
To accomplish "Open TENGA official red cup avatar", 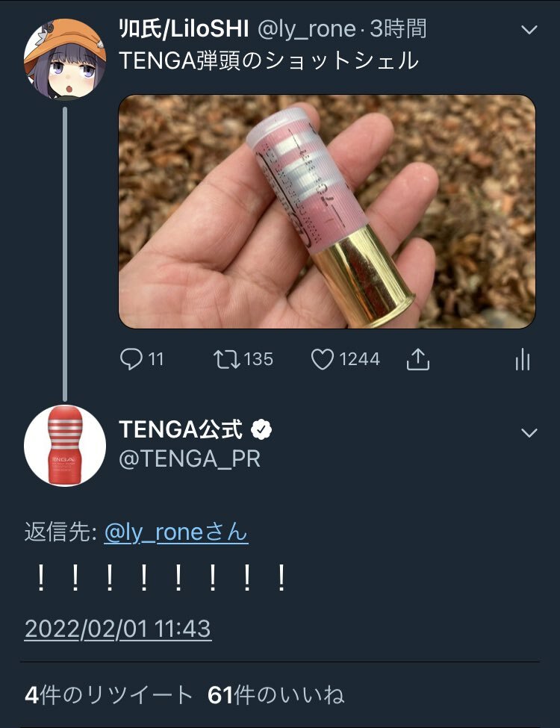I will click(65, 446).
